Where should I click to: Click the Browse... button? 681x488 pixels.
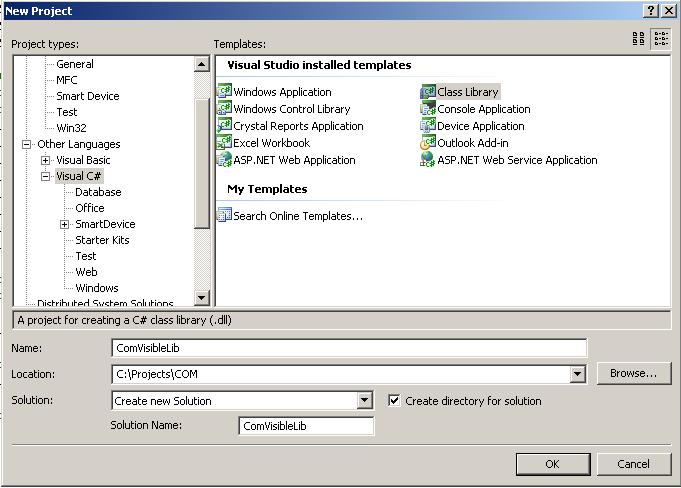(x=634, y=373)
